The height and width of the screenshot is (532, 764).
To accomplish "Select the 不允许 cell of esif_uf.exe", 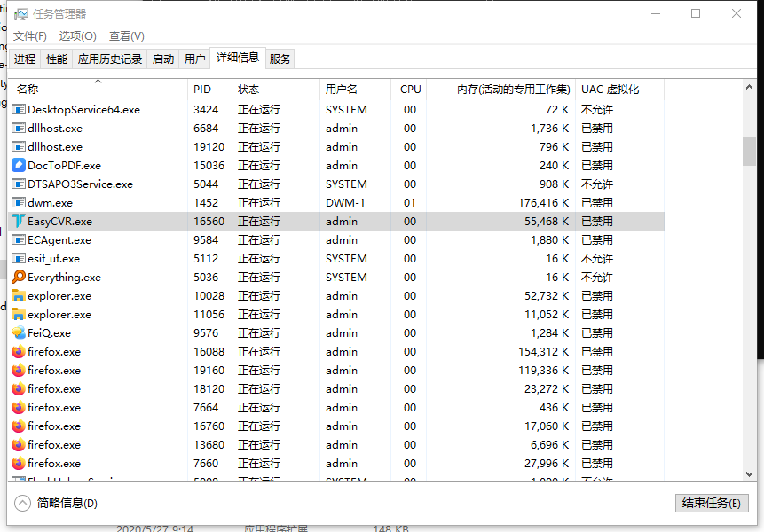I will point(597,258).
